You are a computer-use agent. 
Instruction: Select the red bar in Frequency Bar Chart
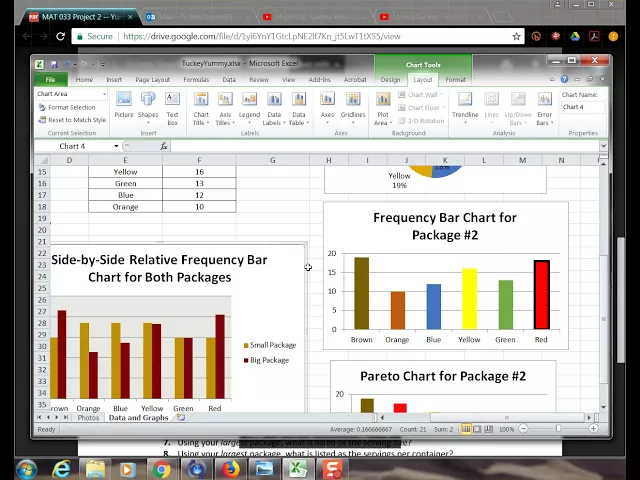point(541,294)
